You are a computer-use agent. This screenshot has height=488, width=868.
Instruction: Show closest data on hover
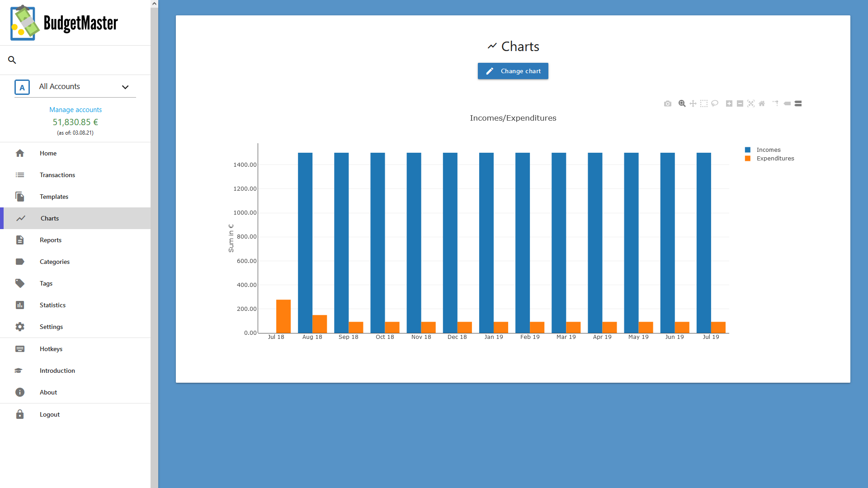pyautogui.click(x=787, y=103)
